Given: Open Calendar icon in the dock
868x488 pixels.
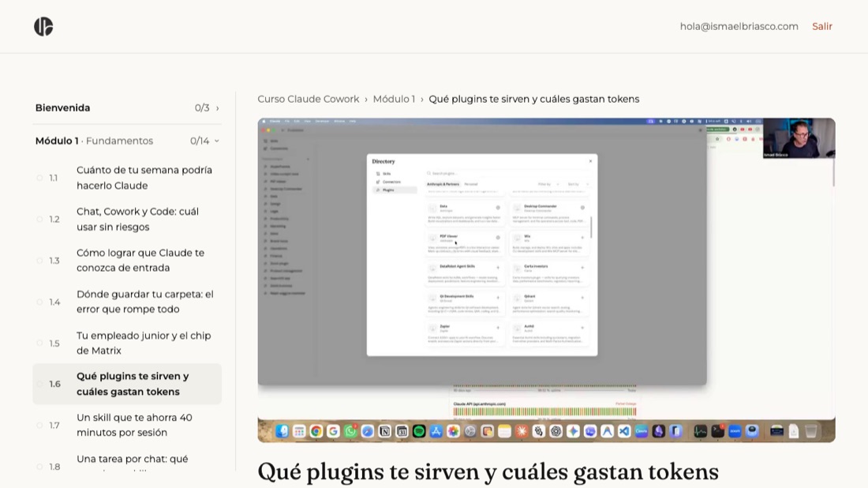Looking at the screenshot, I should pos(402,431).
